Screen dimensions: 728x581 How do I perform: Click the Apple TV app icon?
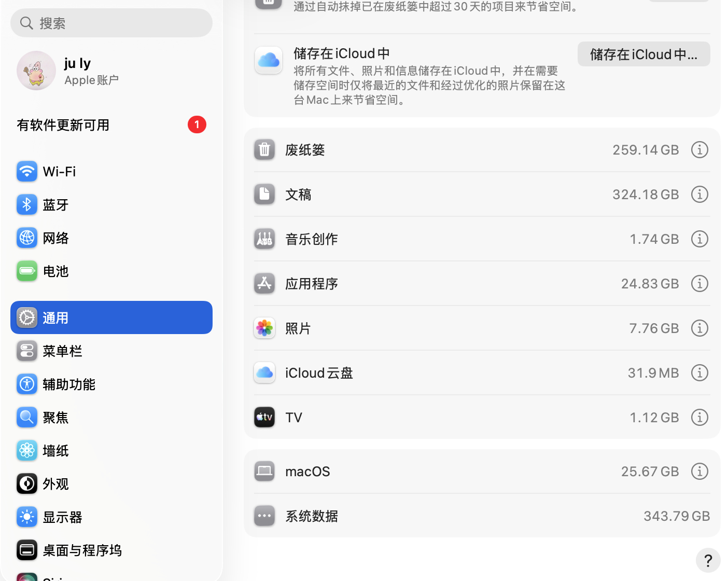(264, 418)
